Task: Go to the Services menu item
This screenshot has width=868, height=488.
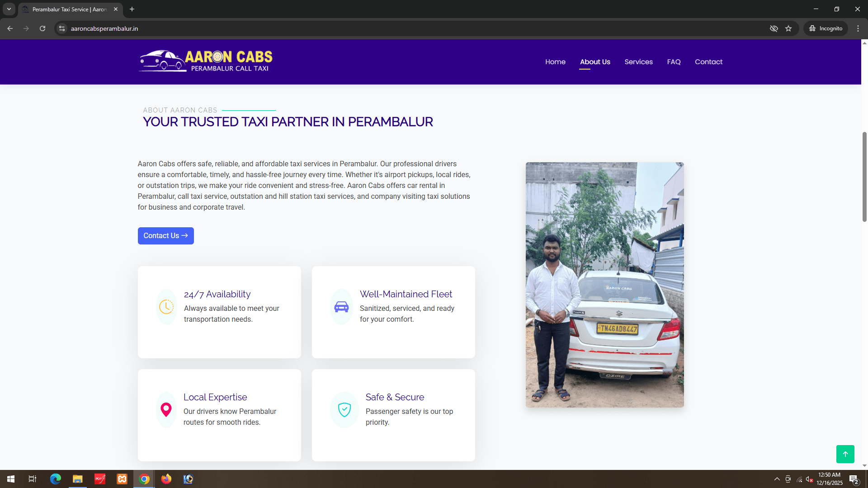Action: coord(638,62)
